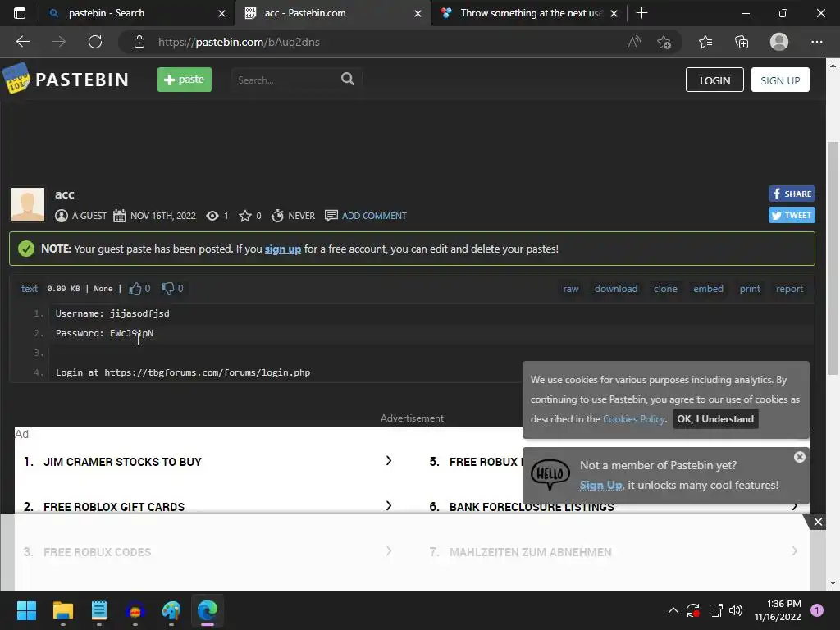The height and width of the screenshot is (630, 840).
Task: Close the 'acc - Pastebin.com' tab
Action: [x=418, y=13]
